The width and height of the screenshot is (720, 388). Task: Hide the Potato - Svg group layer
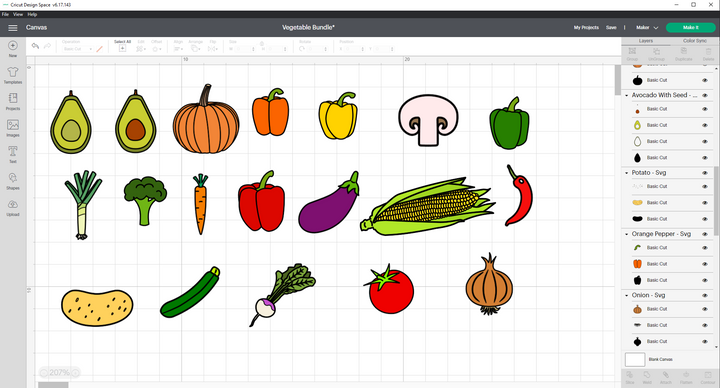(705, 173)
